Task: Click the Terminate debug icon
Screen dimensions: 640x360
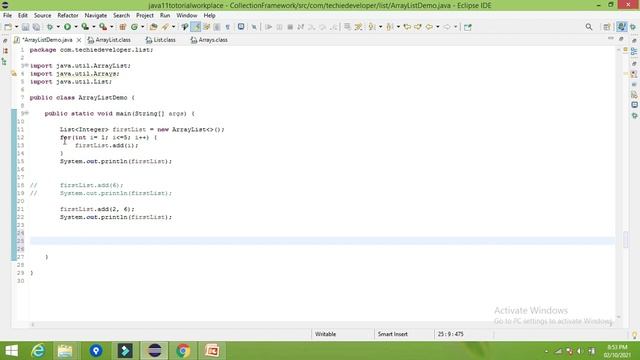Action: pyautogui.click(x=290, y=27)
